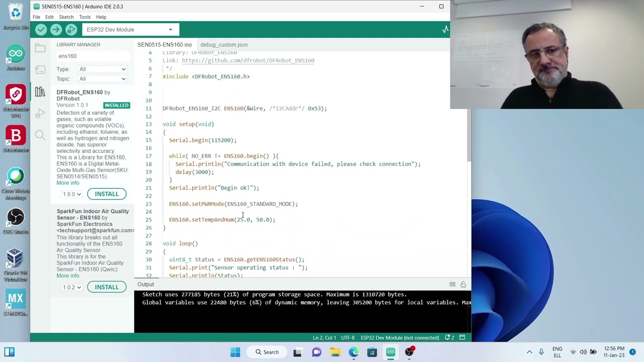Open the File menu
Image resolution: width=644 pixels, height=362 pixels.
pos(36,17)
